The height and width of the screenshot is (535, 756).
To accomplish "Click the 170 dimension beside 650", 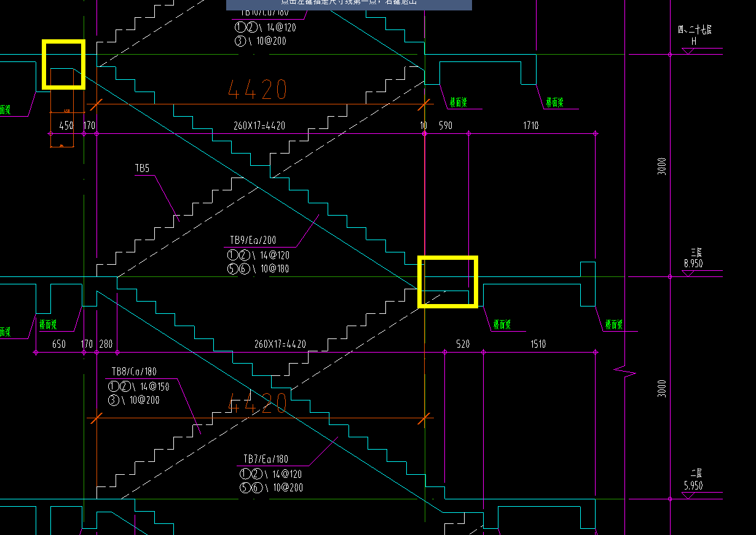I will [x=87, y=344].
